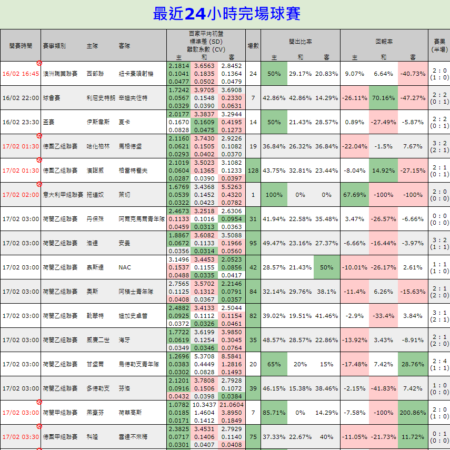Click the draw odds value 3.6563
The width and height of the screenshot is (450, 450).
coord(204,66)
